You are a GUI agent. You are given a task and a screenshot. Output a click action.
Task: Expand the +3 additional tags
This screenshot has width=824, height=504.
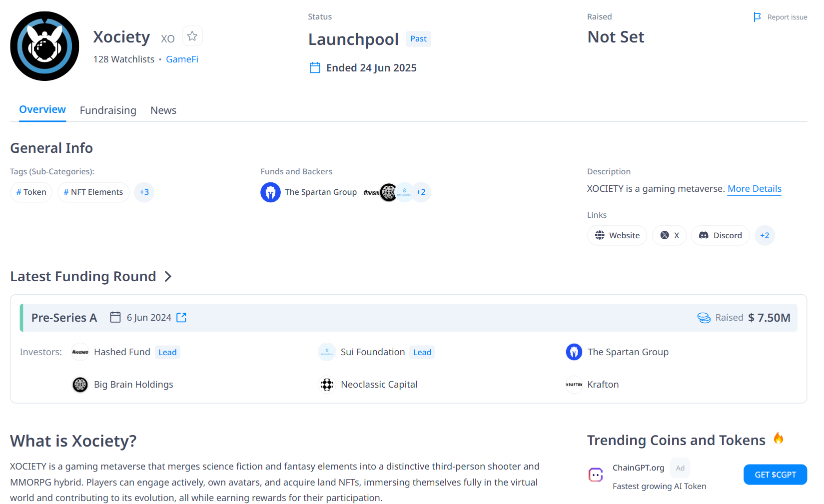pyautogui.click(x=144, y=192)
